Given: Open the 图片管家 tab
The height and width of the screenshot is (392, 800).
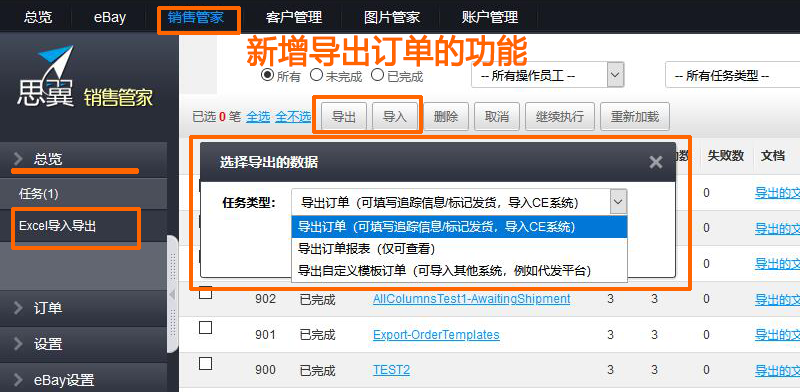Looking at the screenshot, I should (x=392, y=17).
